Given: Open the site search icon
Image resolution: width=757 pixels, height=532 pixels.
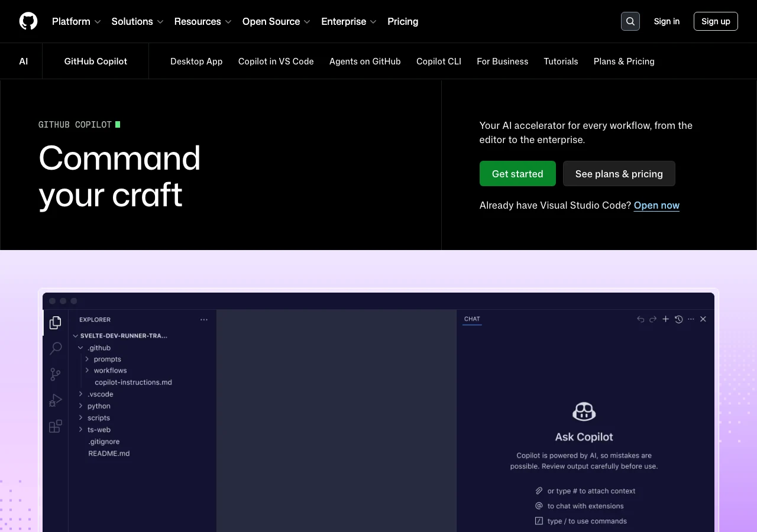Looking at the screenshot, I should click(x=630, y=21).
